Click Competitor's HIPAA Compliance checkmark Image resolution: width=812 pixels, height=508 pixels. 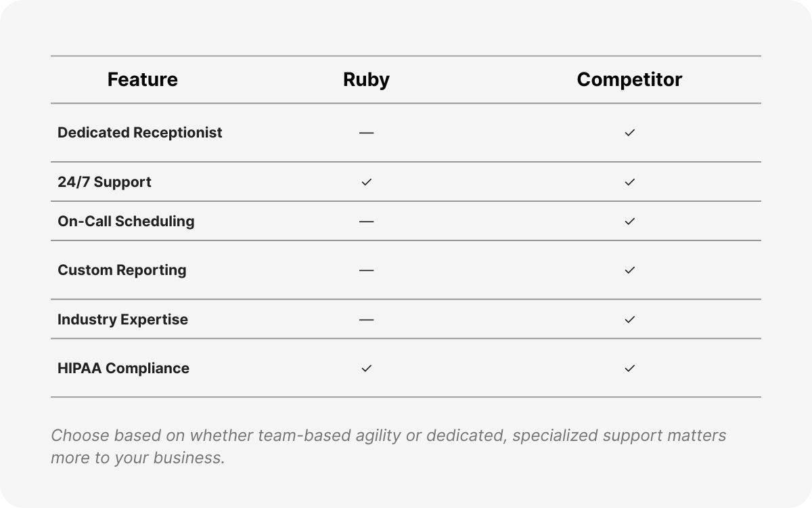629,368
